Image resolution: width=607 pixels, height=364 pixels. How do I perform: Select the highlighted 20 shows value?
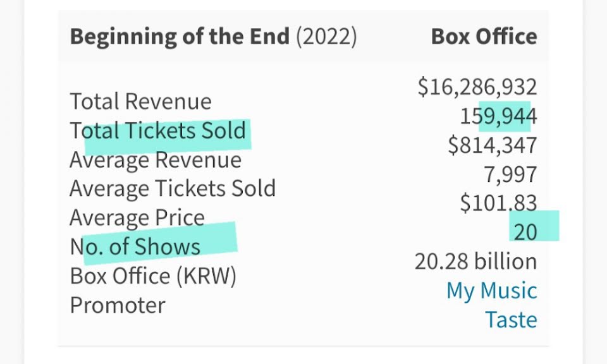coord(525,233)
